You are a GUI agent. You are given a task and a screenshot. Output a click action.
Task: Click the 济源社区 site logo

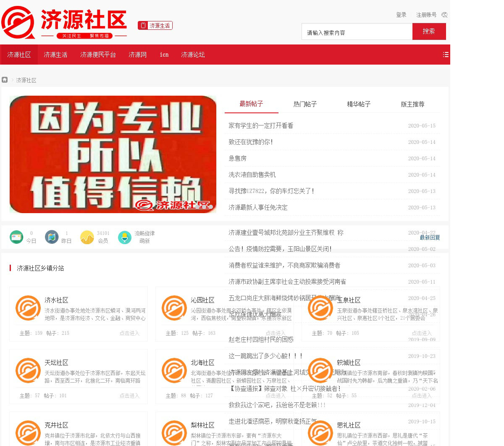[64, 22]
